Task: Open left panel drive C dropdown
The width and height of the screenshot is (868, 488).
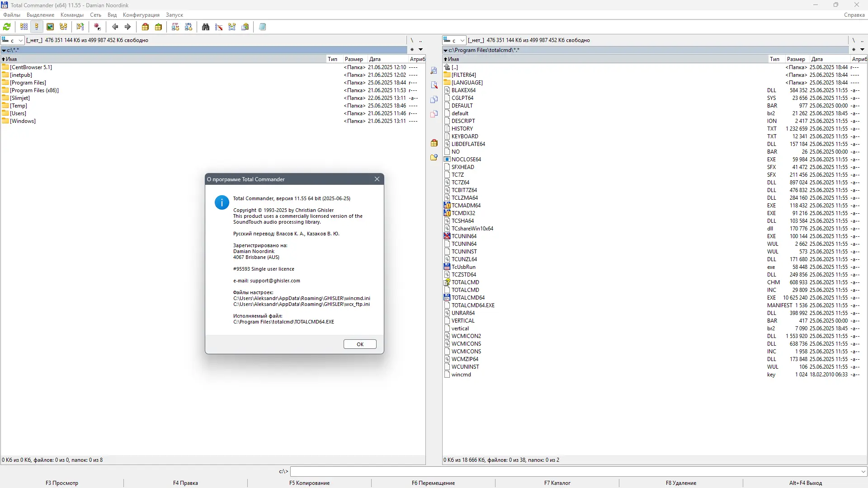Action: pos(20,40)
